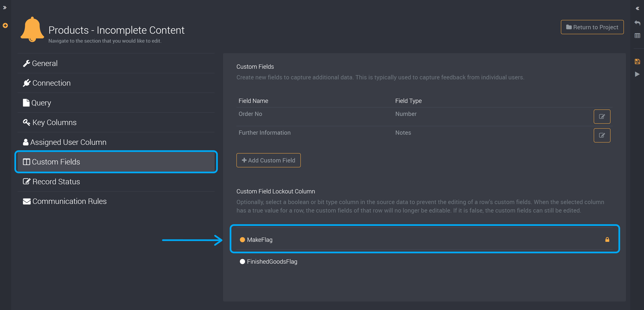Click the wrench icon beside General
Viewport: 644px width, 310px height.
coord(27,63)
